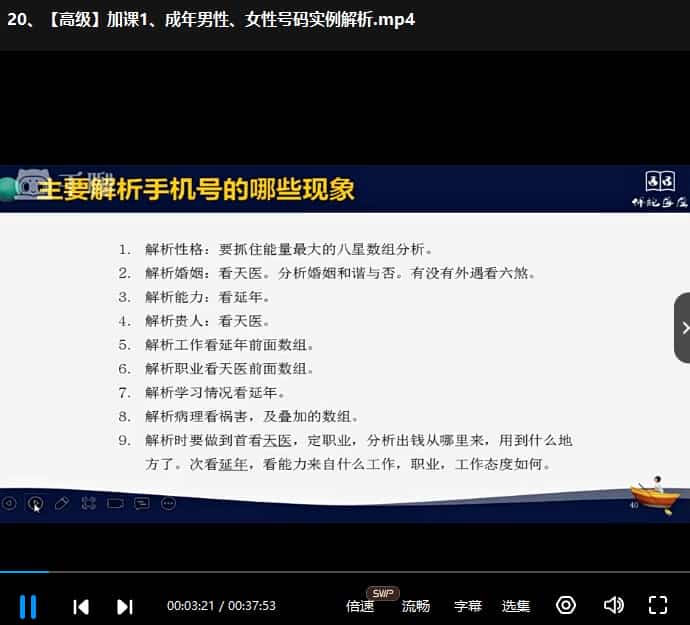Expand the side panel with the arrow tab
This screenshot has height=625, width=690.
pos(683,327)
